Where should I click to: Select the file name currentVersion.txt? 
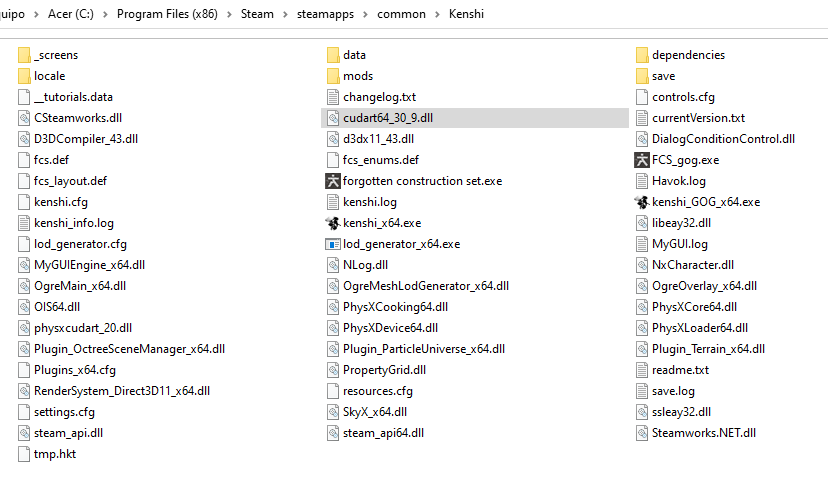coord(699,118)
